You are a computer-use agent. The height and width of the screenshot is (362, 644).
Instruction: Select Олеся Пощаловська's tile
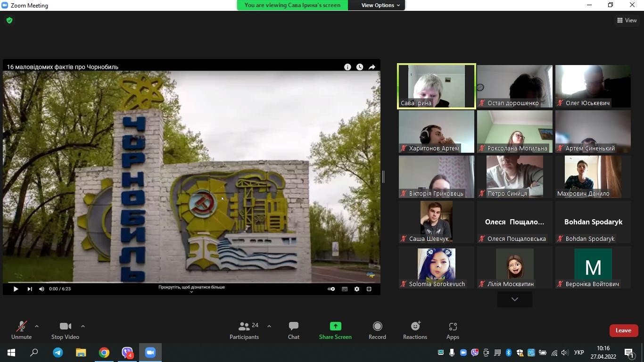click(515, 222)
